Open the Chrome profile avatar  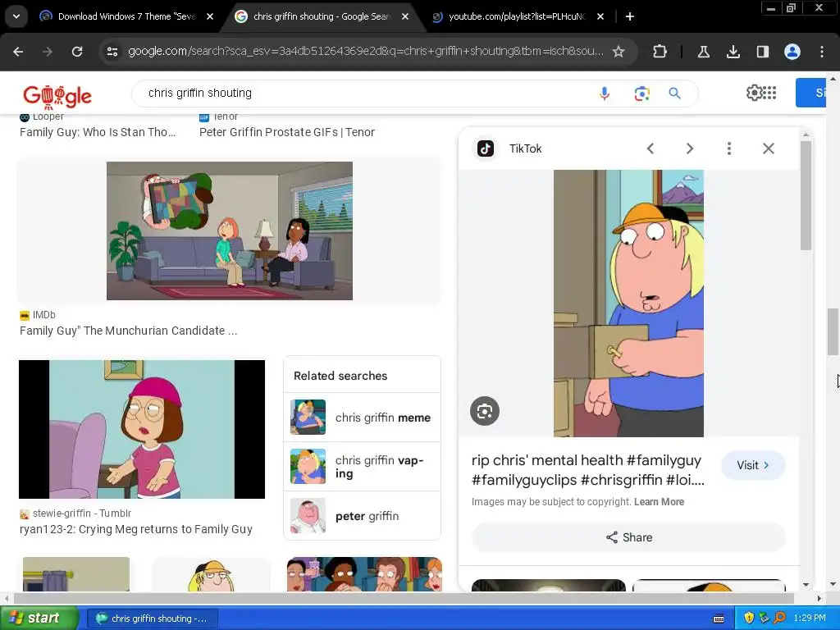pyautogui.click(x=792, y=52)
